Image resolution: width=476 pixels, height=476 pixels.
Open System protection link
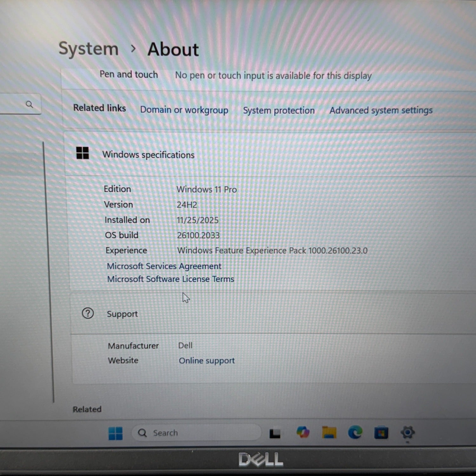click(x=279, y=110)
